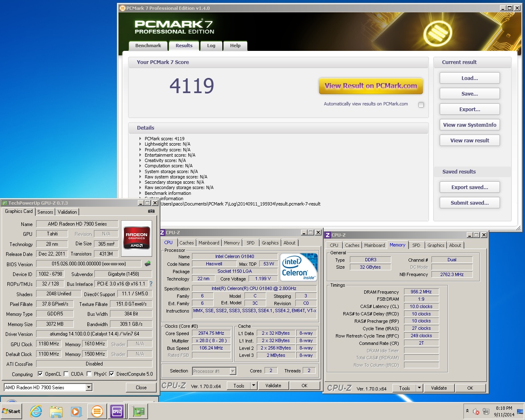525x420 pixels.
Task: Open the Validation tab in GPU-Z
Action: 67,212
